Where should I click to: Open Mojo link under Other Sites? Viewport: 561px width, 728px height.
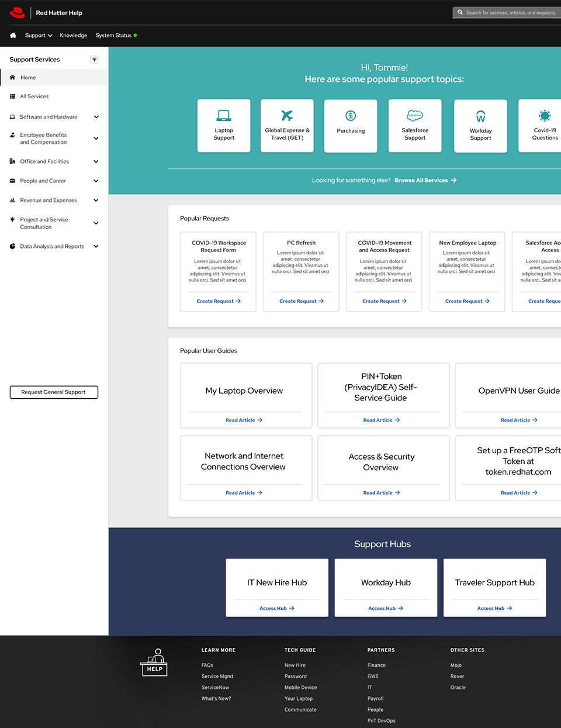(456, 665)
